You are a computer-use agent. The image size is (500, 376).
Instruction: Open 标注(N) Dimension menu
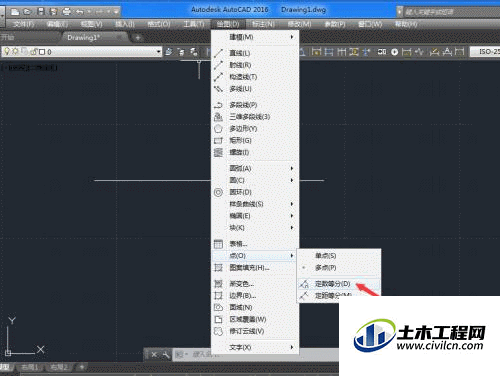263,24
